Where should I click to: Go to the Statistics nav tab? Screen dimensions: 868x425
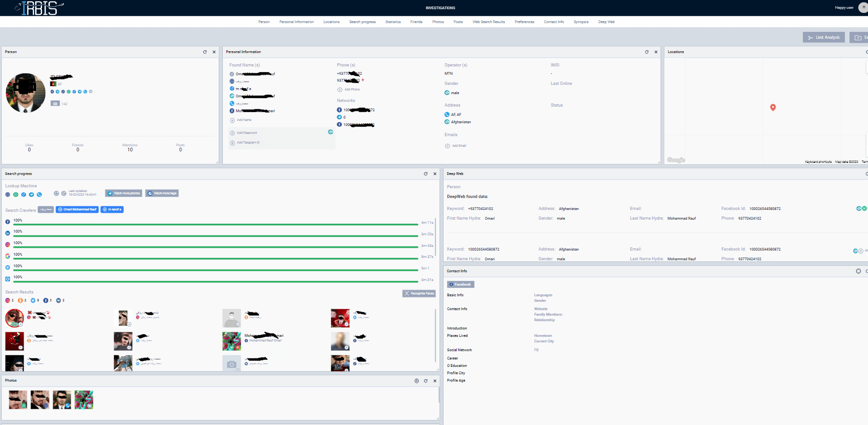click(393, 22)
